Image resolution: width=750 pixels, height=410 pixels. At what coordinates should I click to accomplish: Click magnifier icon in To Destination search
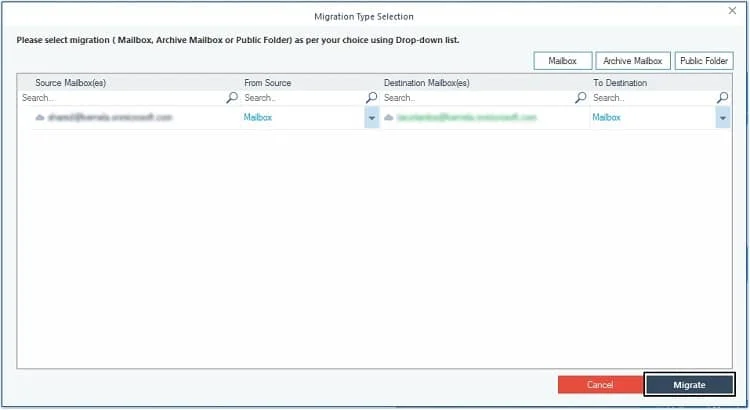pos(723,98)
